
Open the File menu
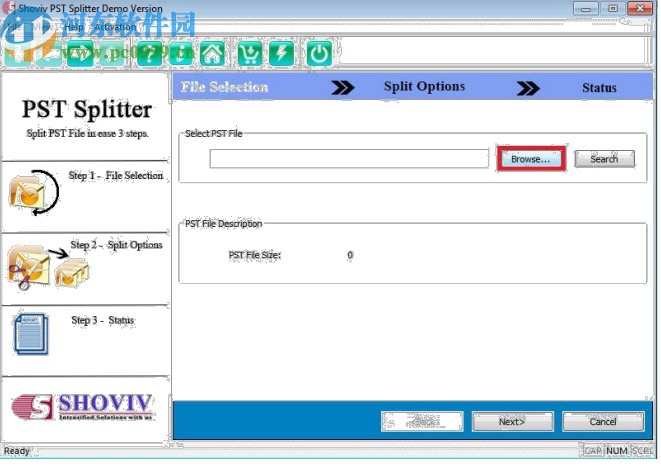(x=13, y=27)
